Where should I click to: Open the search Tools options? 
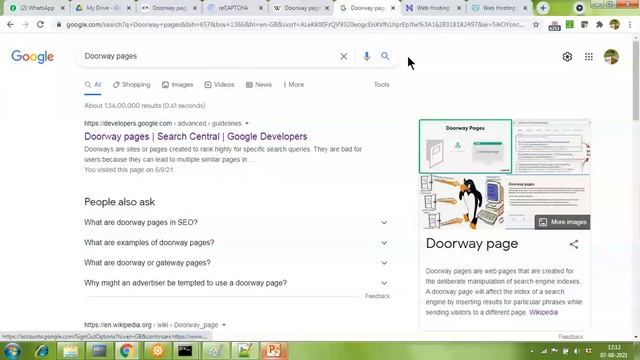(382, 84)
